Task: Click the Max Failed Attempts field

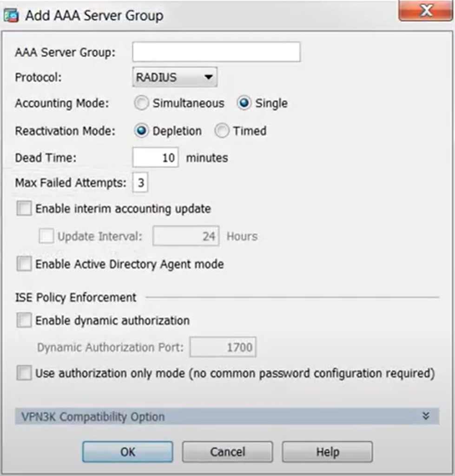Action: (x=140, y=183)
